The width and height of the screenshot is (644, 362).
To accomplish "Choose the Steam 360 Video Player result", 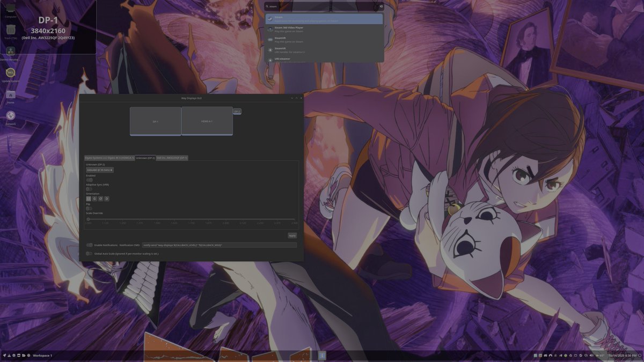I will coord(324,29).
